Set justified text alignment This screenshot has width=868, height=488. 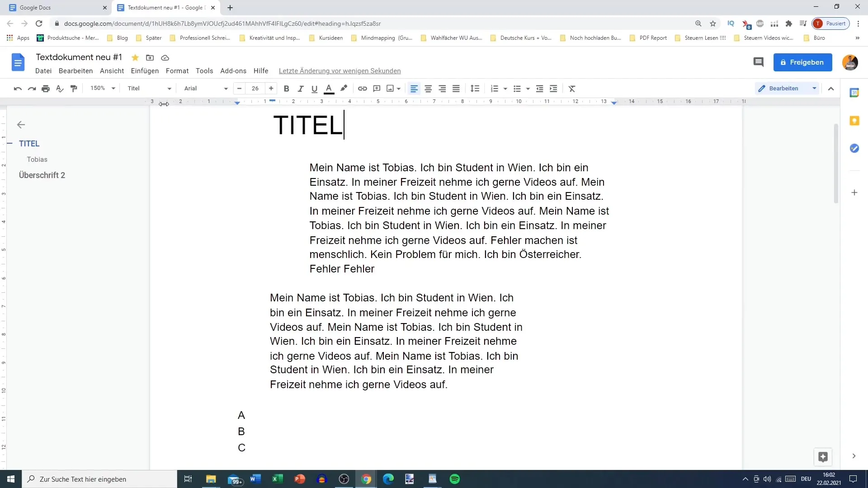(x=456, y=89)
